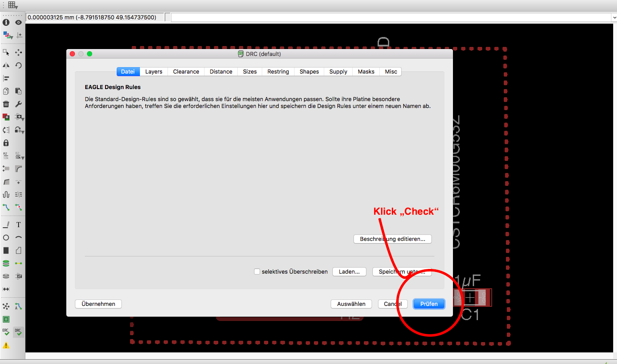Select the Align tool
Screen dimensions: 617x364
[6, 78]
